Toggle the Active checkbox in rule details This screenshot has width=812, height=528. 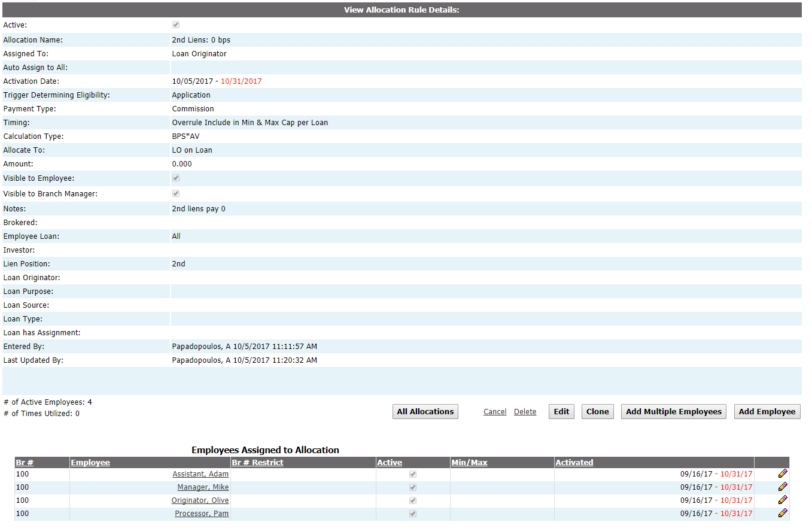point(176,25)
